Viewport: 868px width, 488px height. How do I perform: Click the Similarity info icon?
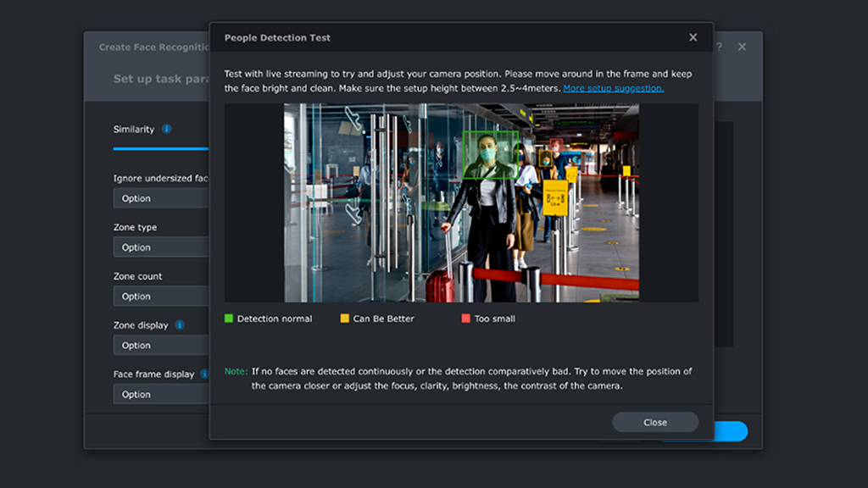[x=166, y=130]
